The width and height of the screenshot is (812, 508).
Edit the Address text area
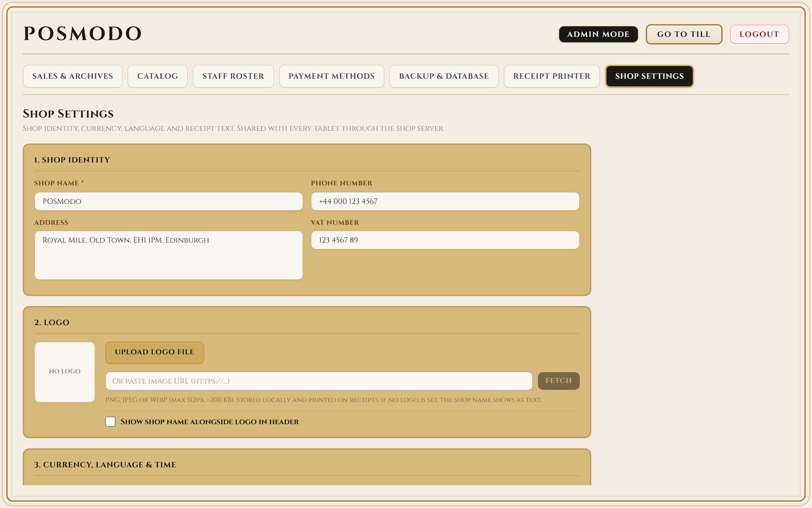click(x=168, y=256)
